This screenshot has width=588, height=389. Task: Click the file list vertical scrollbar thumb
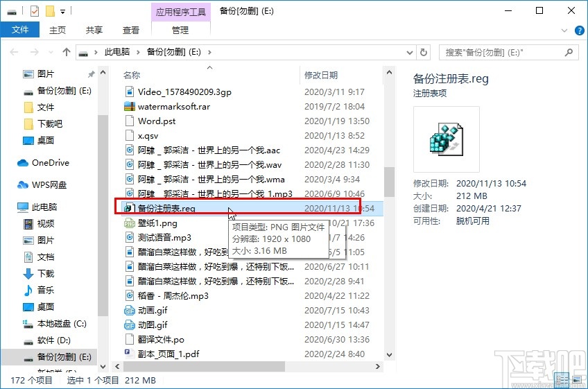389,182
